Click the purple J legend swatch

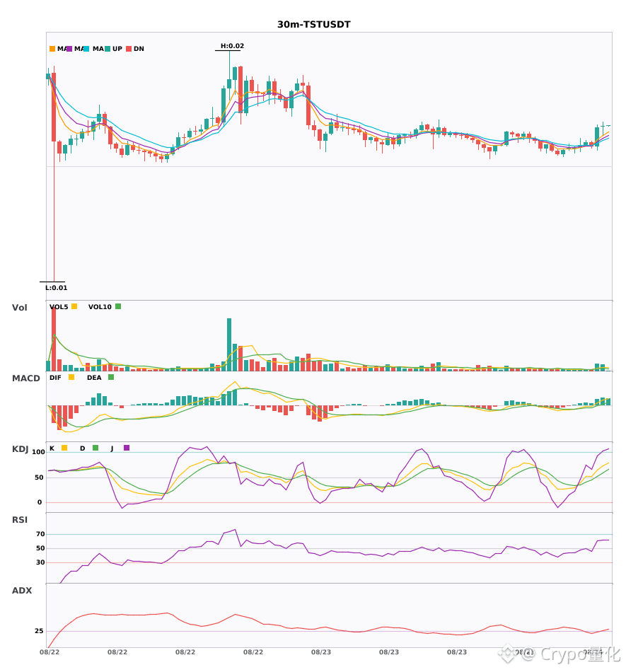(127, 448)
